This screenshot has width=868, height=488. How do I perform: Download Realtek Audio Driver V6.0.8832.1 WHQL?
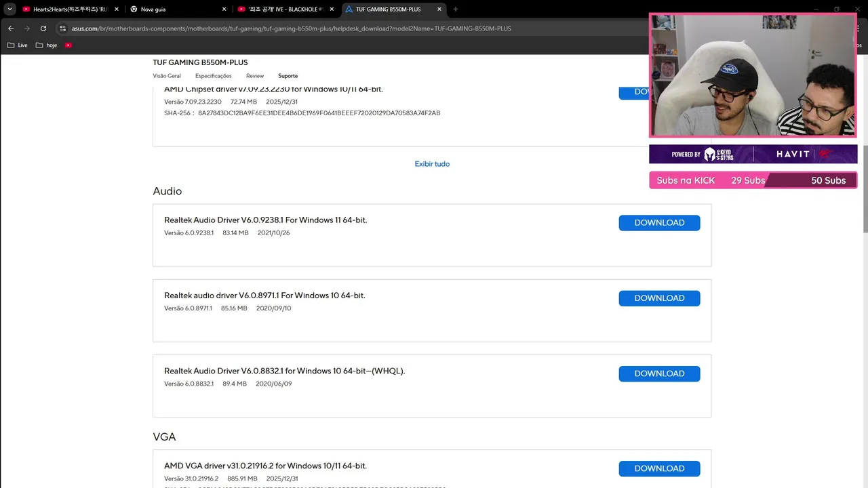[x=659, y=373]
